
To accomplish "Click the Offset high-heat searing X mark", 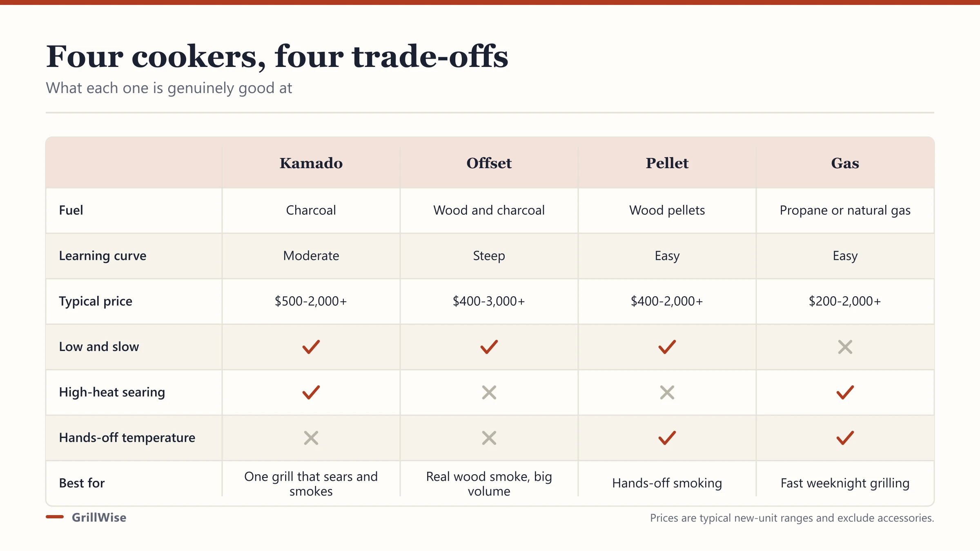I will [x=489, y=392].
